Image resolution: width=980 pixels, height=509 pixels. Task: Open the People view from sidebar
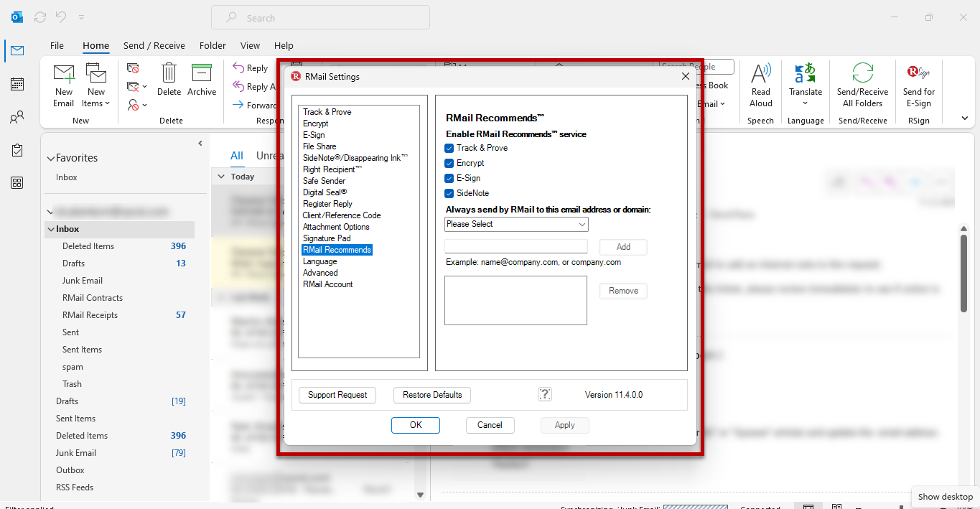pos(17,117)
